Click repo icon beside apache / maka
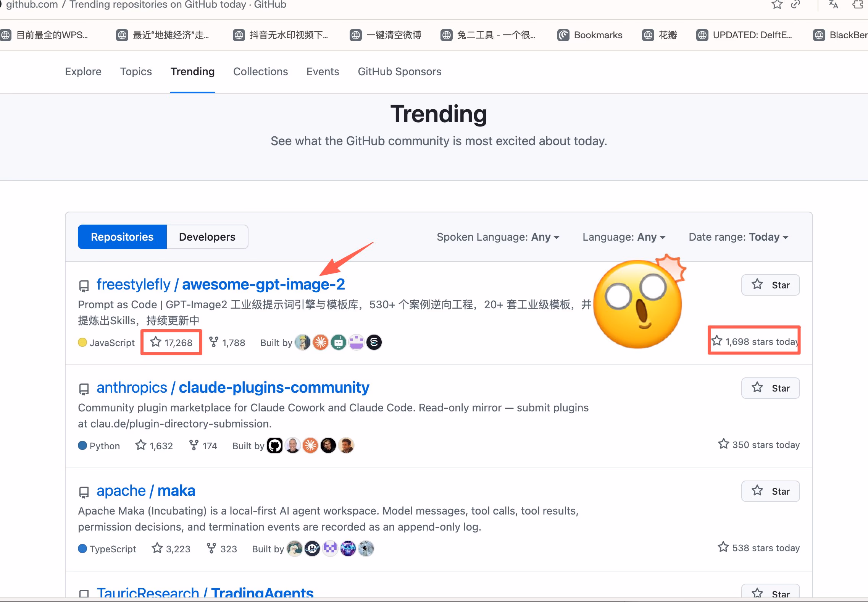The width and height of the screenshot is (868, 602). point(84,492)
